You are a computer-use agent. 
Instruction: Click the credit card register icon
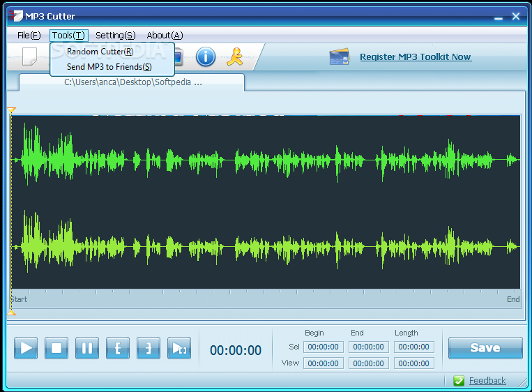click(x=340, y=56)
